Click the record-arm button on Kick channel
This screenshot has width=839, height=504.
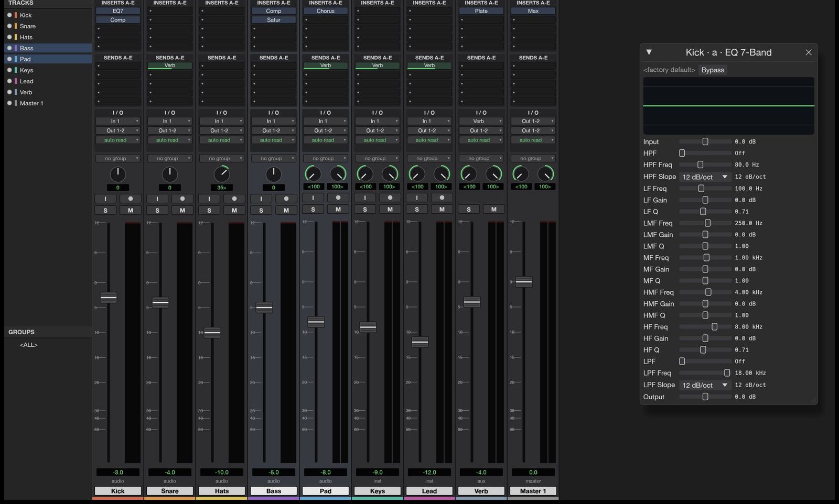131,199
